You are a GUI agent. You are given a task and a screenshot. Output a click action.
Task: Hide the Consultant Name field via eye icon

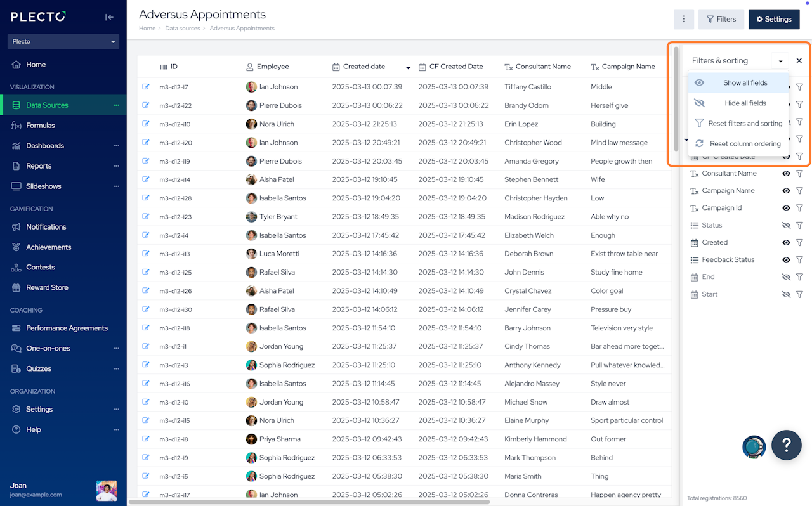(786, 173)
